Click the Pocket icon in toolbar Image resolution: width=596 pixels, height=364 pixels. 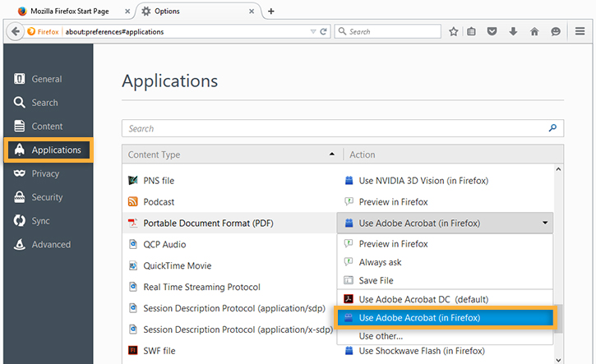coord(492,31)
